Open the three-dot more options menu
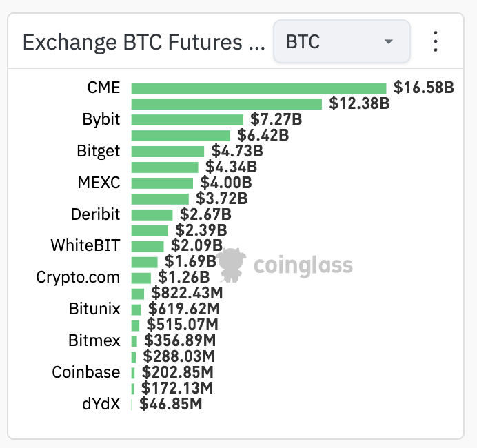477x448 pixels. click(x=435, y=41)
